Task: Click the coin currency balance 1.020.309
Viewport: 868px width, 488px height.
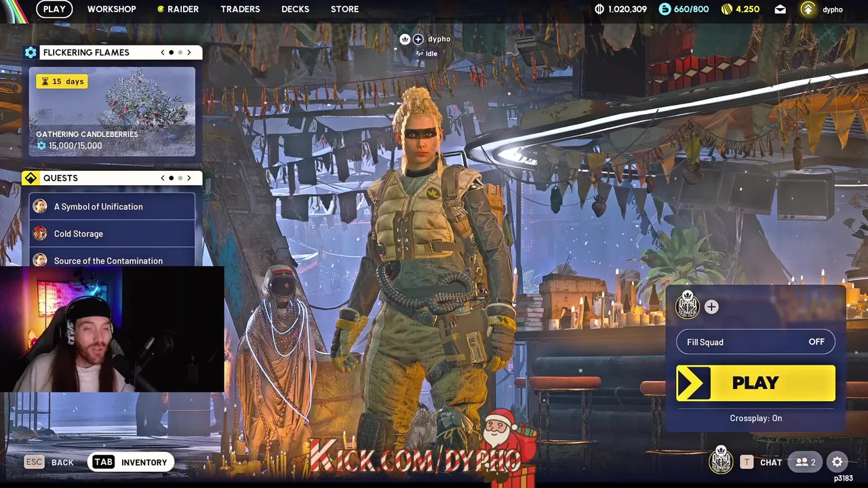Action: [620, 9]
